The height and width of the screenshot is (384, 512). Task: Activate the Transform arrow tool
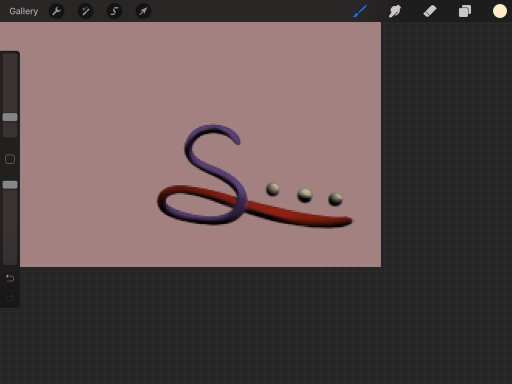[143, 11]
